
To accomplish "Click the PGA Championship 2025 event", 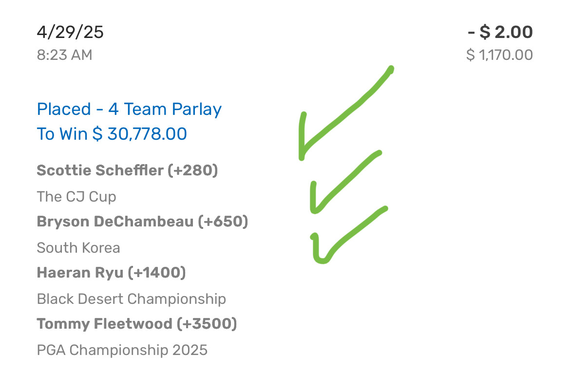I will point(122,350).
